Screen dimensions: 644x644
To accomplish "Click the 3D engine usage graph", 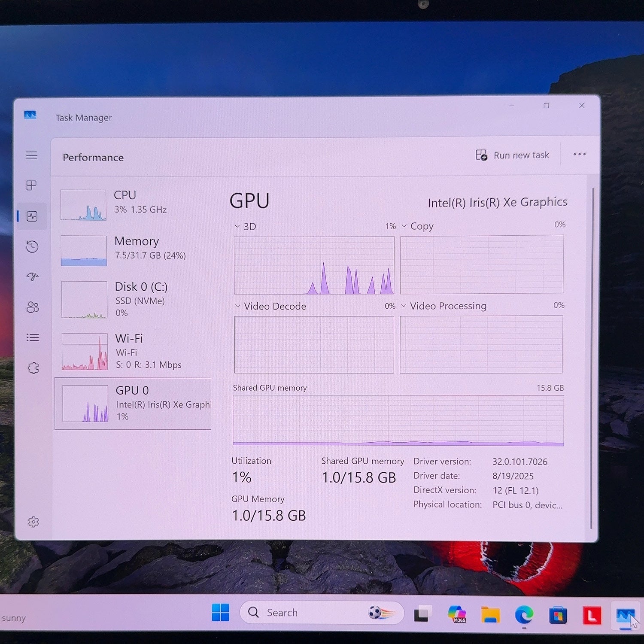I will coord(314,265).
